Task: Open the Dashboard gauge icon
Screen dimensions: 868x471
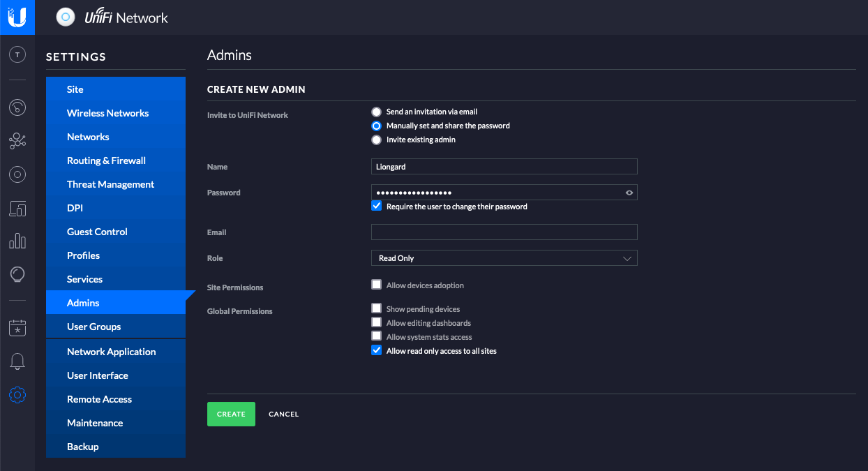Action: pyautogui.click(x=17, y=107)
